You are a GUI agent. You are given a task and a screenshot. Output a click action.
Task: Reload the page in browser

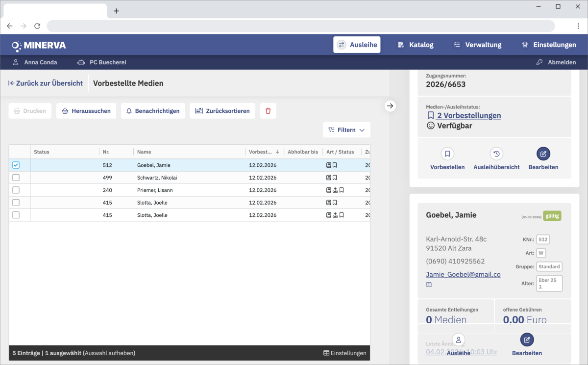click(37, 26)
